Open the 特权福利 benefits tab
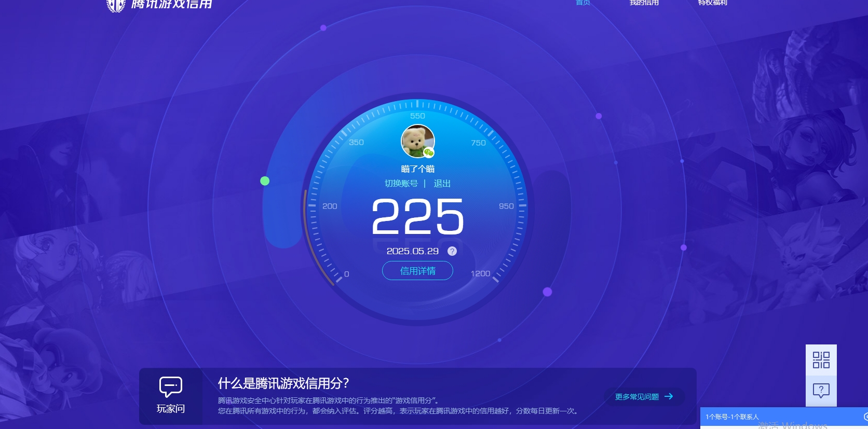Viewport: 868px width, 429px height. point(712,3)
